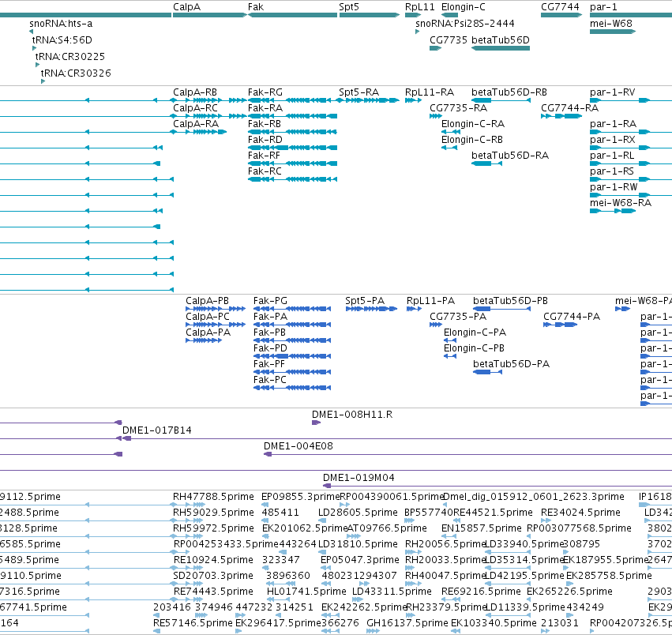The width and height of the screenshot is (672, 635).
Task: Select the mei-W68 gene label
Action: tap(611, 24)
